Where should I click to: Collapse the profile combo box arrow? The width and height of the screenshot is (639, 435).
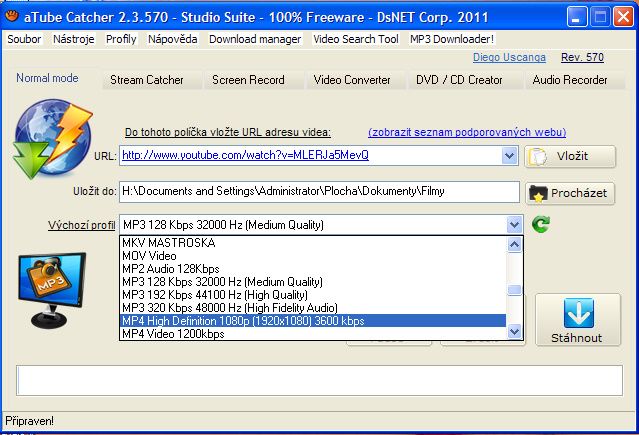click(x=514, y=224)
